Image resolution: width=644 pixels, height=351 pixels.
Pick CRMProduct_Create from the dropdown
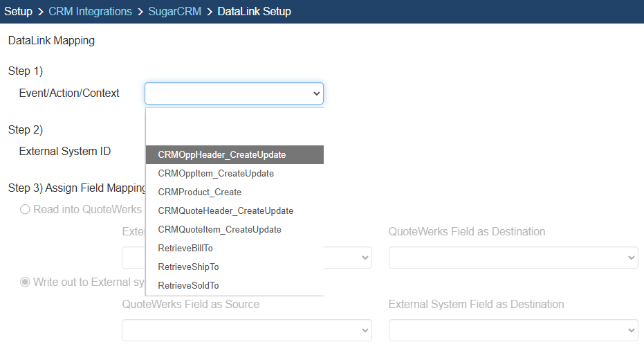coord(199,192)
